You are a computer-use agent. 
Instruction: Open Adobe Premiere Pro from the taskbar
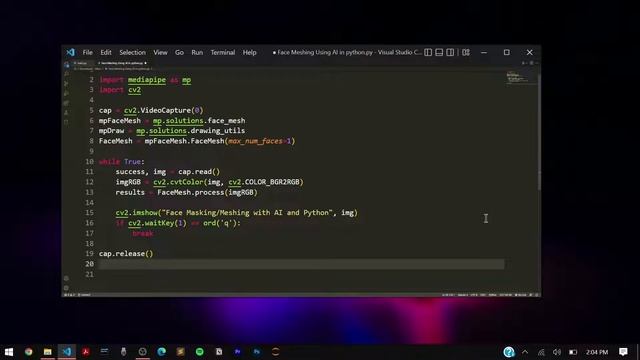click(238, 351)
